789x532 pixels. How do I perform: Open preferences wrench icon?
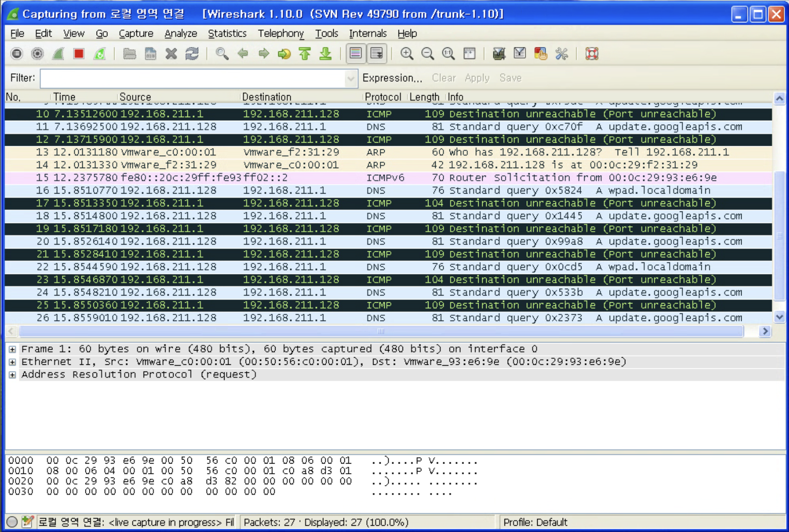click(562, 54)
